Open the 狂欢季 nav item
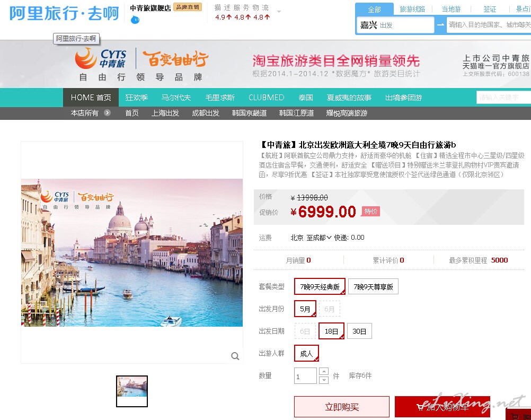This screenshot has width=531, height=420. tap(137, 98)
